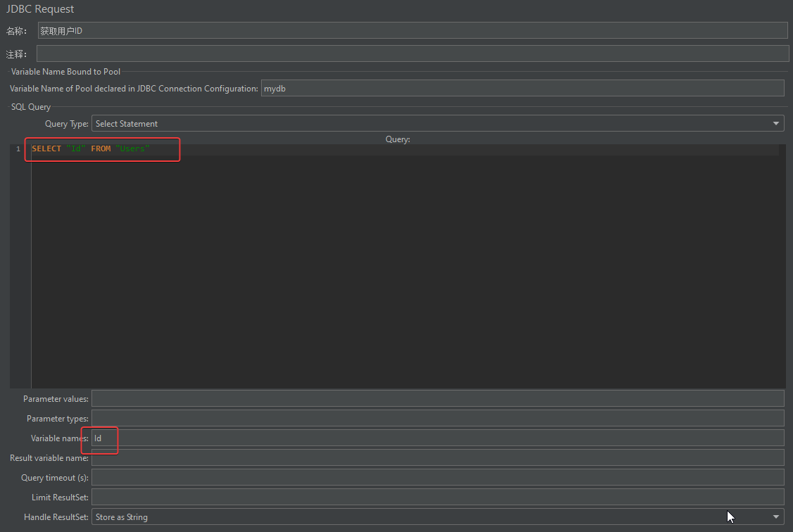
Task: Click the "Users" table name in the query
Action: tap(133, 149)
